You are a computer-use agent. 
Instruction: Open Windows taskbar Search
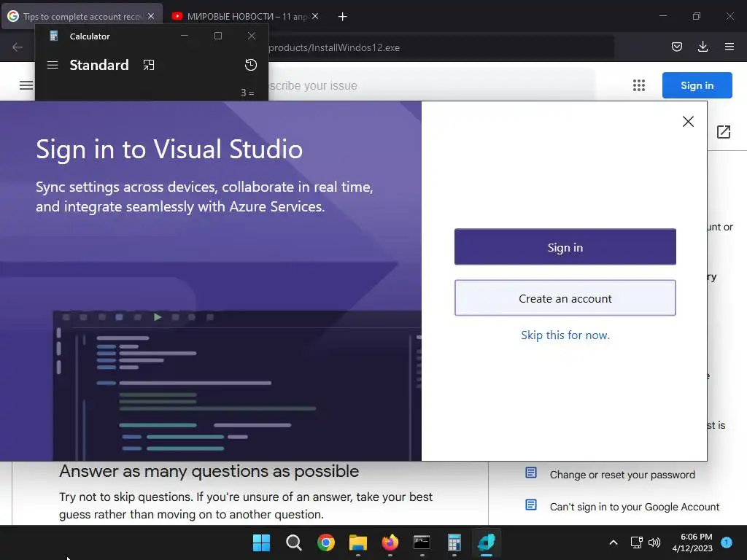293,542
